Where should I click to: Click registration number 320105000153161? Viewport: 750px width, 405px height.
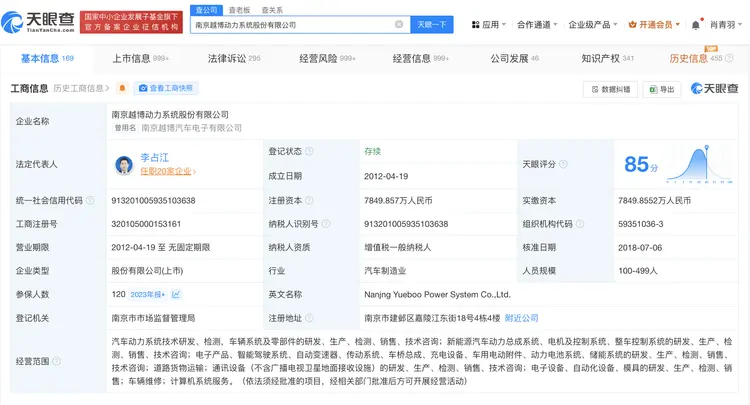(x=146, y=224)
